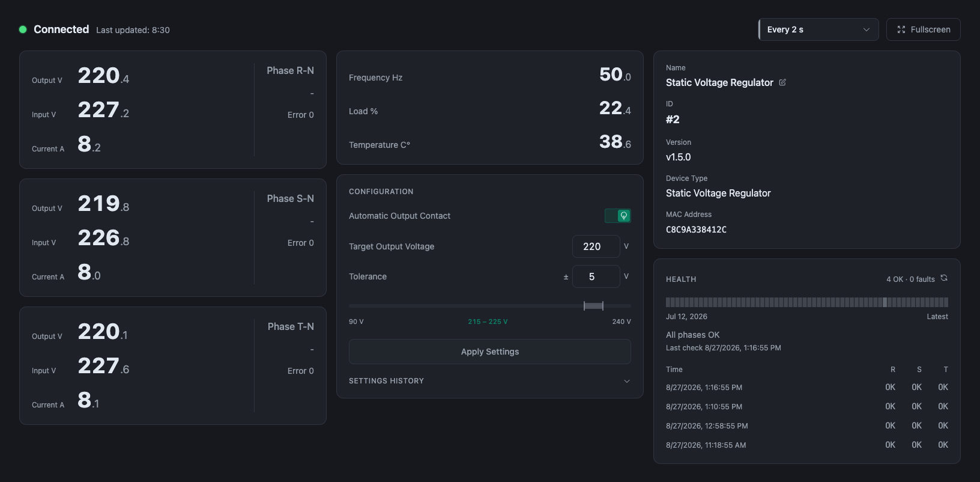Click Phase T-N current 8.1
Viewport: 980px width, 482px height.
pyautogui.click(x=88, y=400)
